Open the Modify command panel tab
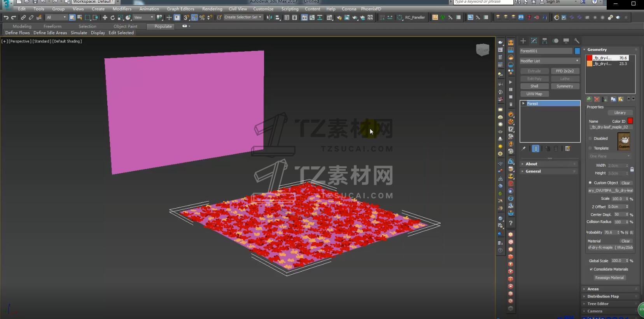Screen dimensions: 644x319 (534, 41)
